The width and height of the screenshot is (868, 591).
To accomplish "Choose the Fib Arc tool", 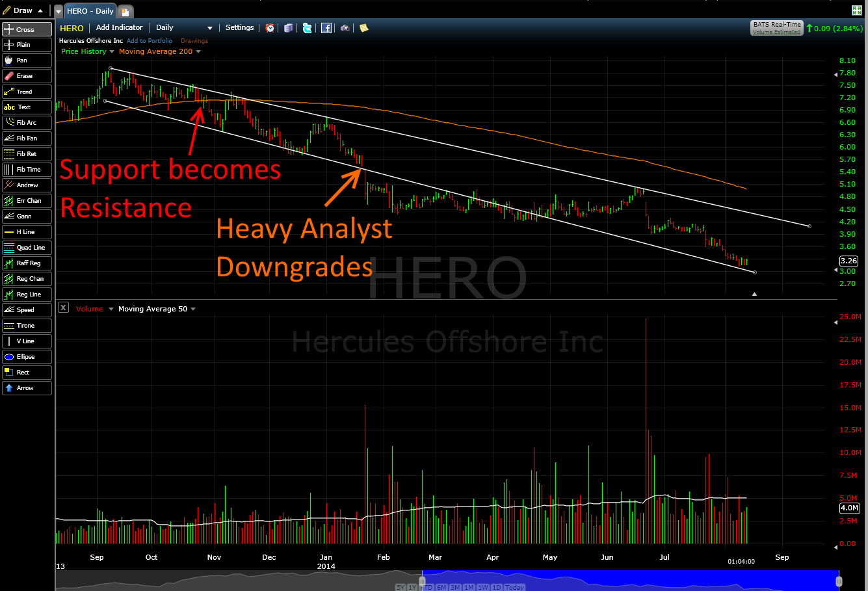I will [27, 123].
